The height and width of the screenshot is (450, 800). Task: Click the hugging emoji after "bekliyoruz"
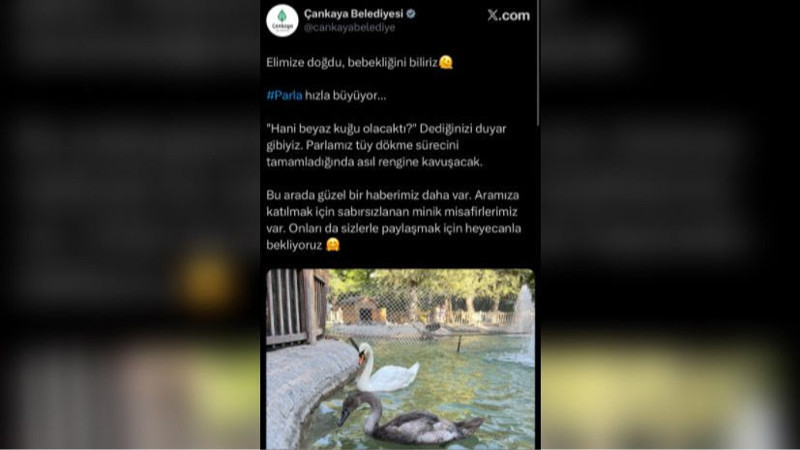point(333,245)
